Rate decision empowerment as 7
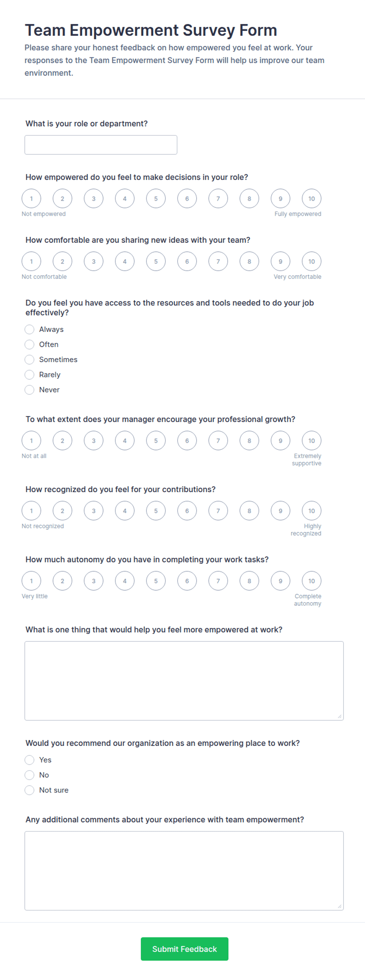 (218, 199)
